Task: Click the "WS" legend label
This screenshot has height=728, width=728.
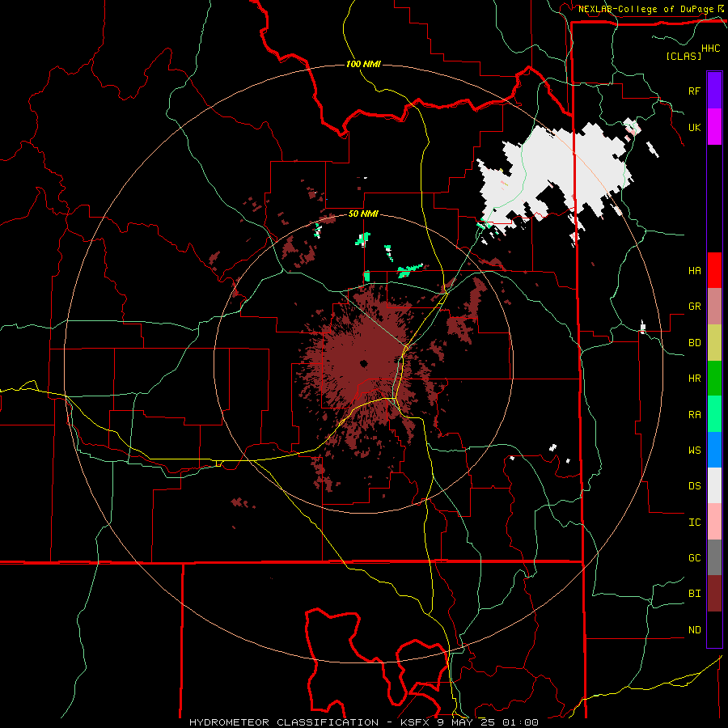Action: coord(694,451)
